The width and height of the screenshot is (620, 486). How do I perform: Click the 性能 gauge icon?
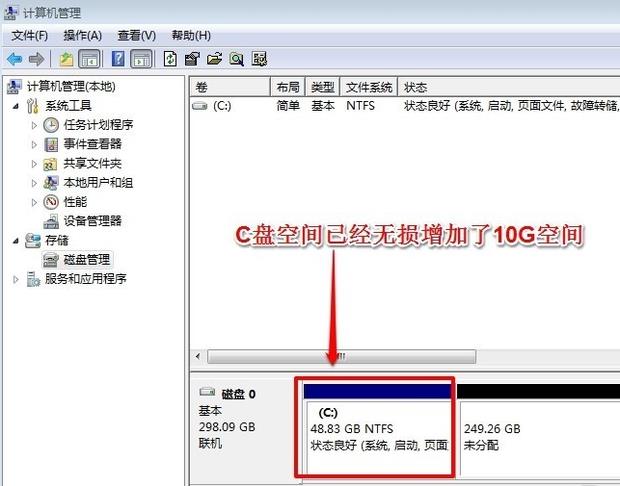click(x=51, y=202)
